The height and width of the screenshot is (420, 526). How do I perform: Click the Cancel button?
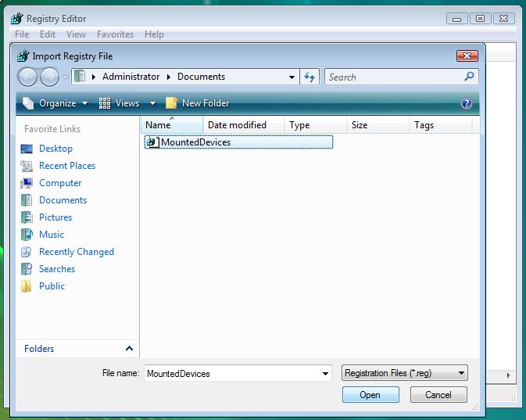[438, 394]
